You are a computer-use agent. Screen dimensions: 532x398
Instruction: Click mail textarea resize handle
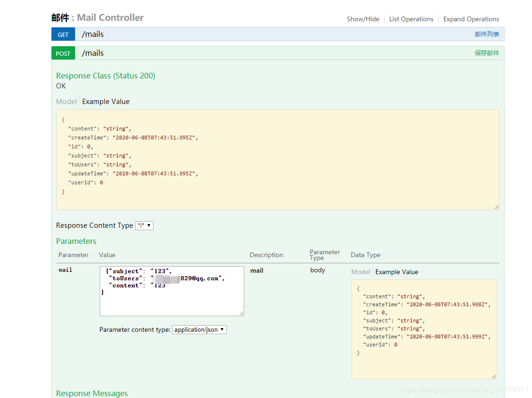pyautogui.click(x=241, y=313)
